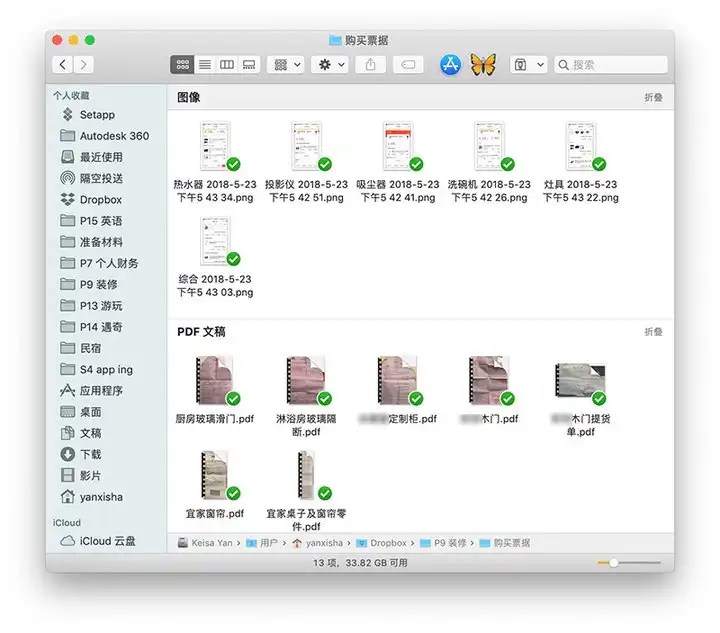Click P9 装修 in the path bar
The width and height of the screenshot is (720, 633).
click(443, 543)
